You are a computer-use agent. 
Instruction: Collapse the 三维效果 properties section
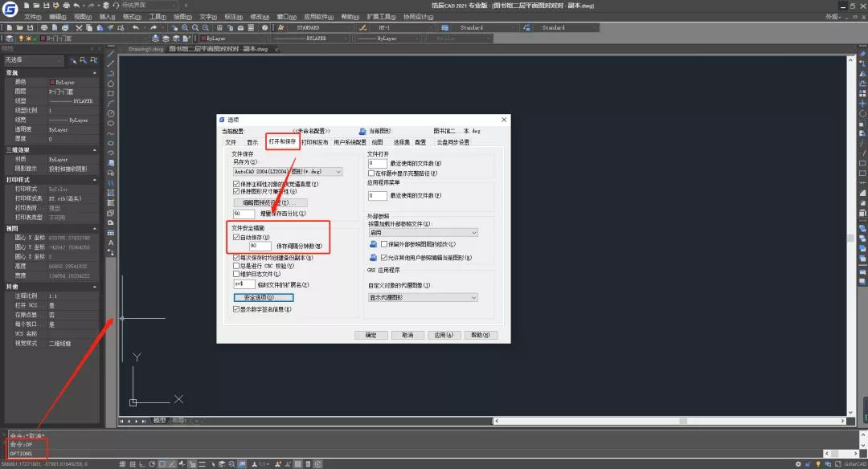point(95,150)
